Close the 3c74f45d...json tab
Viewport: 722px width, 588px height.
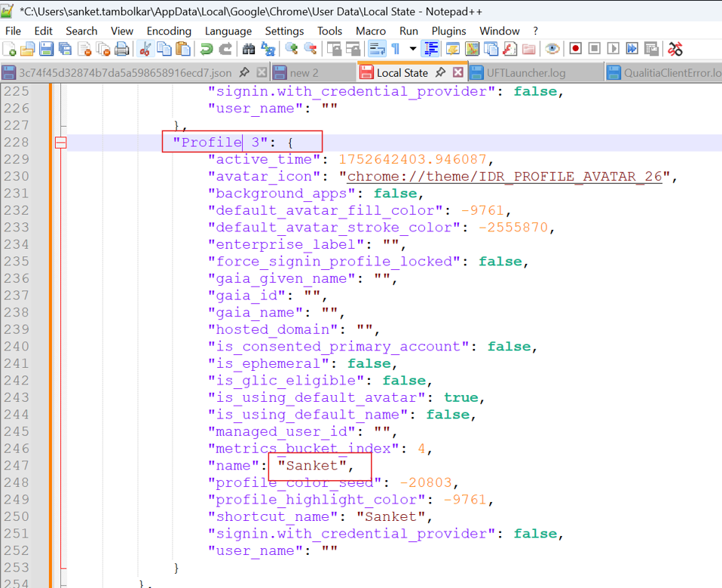coord(262,72)
